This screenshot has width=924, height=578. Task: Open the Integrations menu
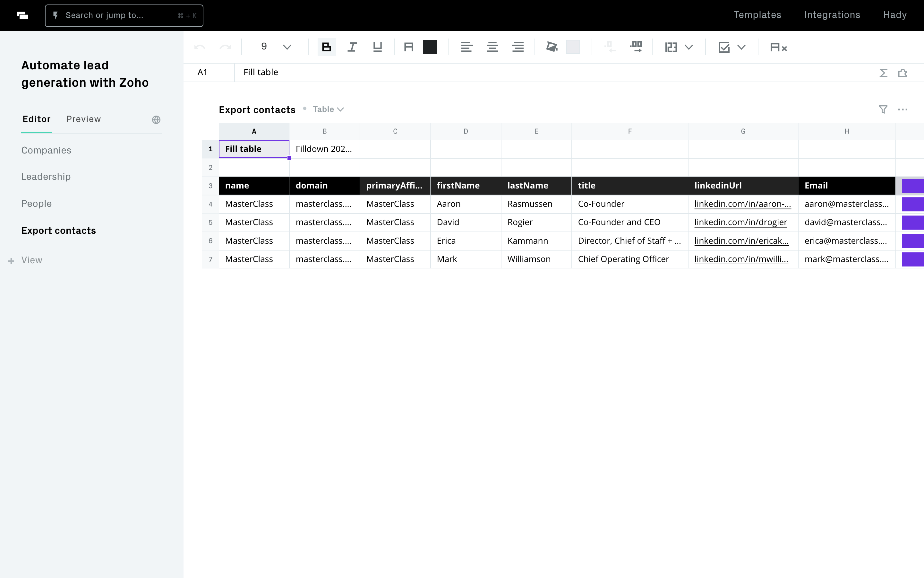[832, 15]
